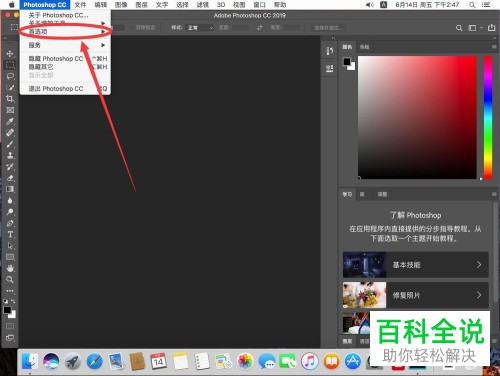The image size is (500, 376).
Task: Select the Rectangle shape tool
Action: 10,257
